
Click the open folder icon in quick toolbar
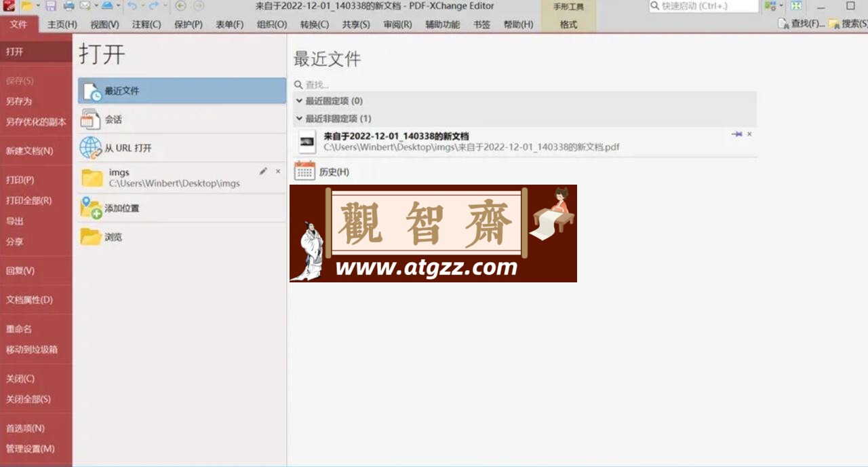(26, 5)
